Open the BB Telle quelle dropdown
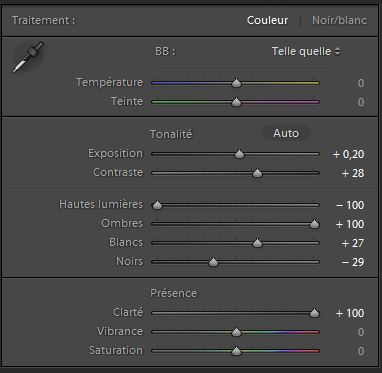Image resolution: width=382 pixels, height=373 pixels. [x=306, y=51]
